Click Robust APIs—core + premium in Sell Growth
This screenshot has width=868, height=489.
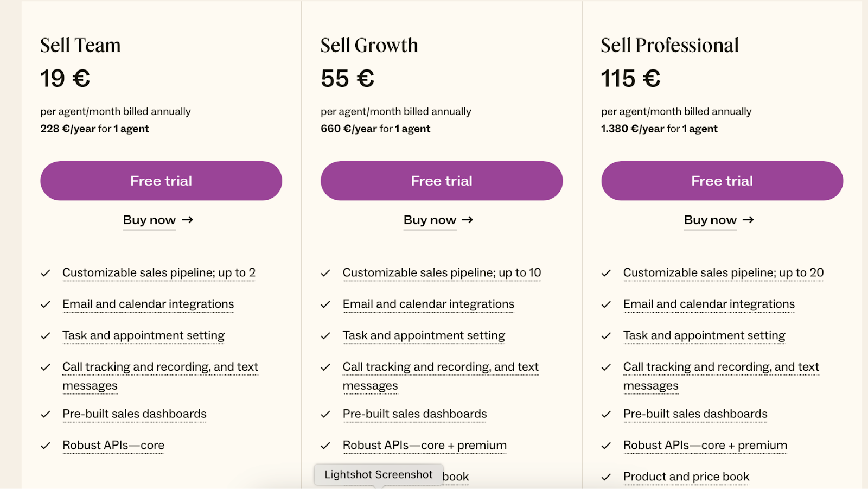point(424,445)
